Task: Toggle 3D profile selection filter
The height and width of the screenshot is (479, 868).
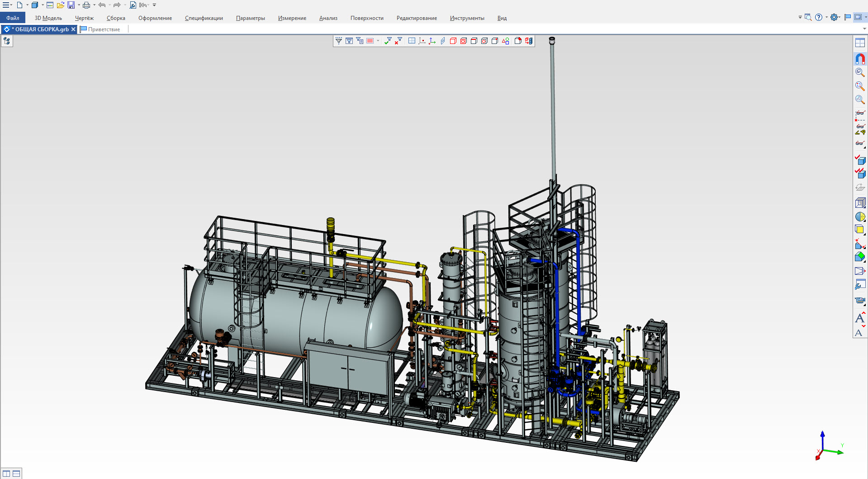Action: point(443,41)
